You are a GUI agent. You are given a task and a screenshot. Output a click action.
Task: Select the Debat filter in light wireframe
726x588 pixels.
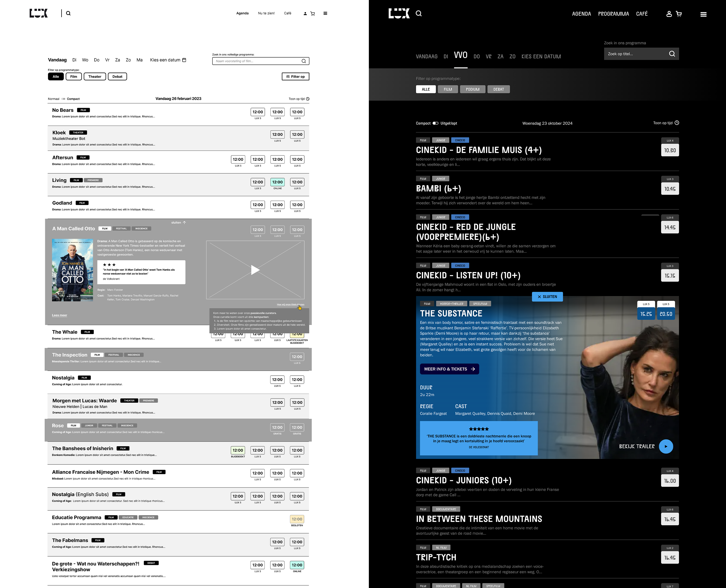tap(117, 77)
